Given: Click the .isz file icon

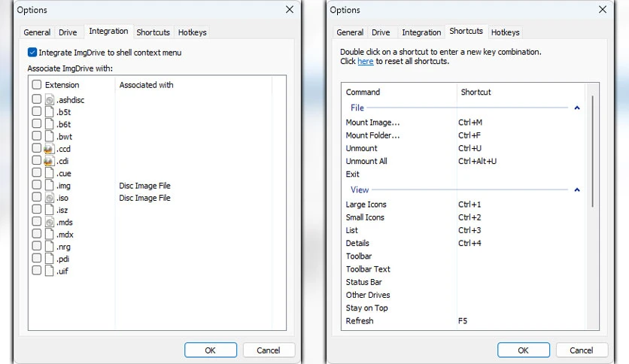Looking at the screenshot, I should (50, 210).
